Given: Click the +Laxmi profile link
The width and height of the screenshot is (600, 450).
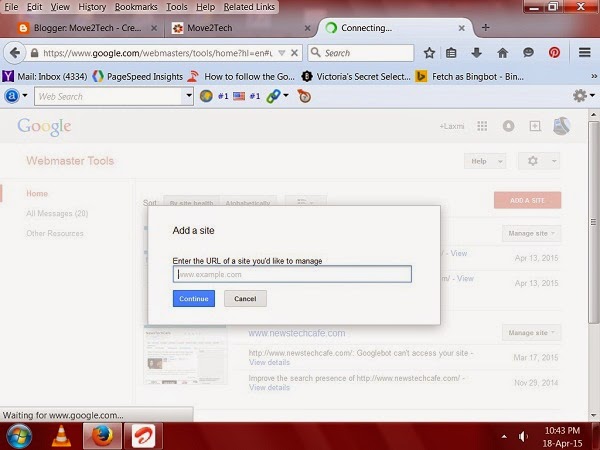Looking at the screenshot, I should pyautogui.click(x=452, y=126).
